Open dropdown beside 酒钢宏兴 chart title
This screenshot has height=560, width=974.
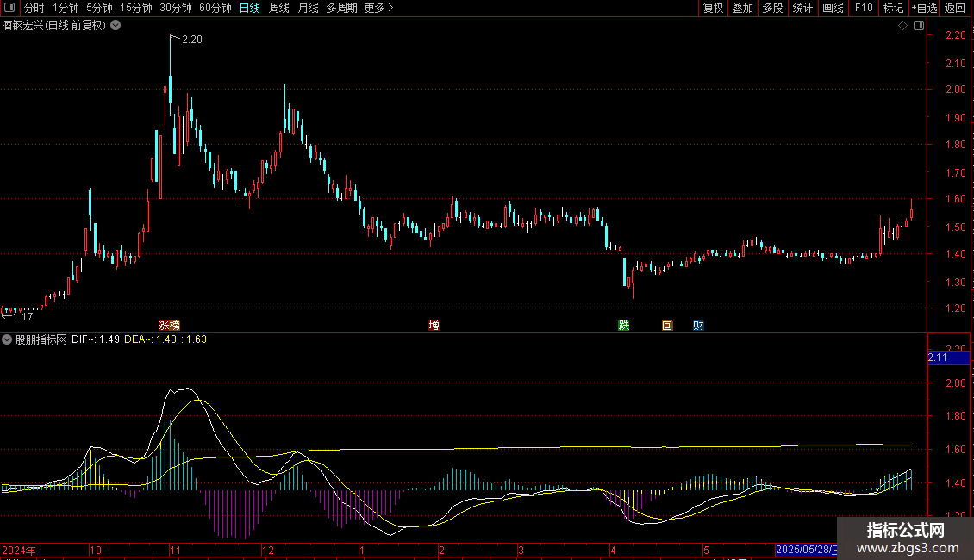click(116, 26)
